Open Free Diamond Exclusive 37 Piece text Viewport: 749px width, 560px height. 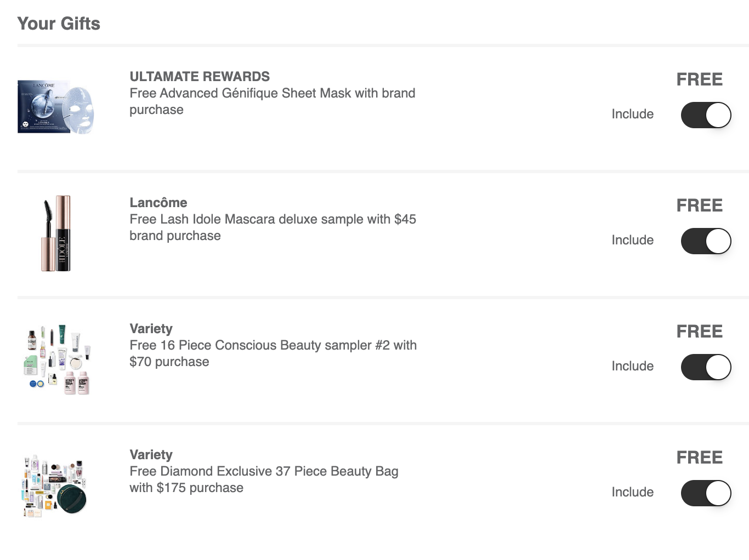(x=264, y=479)
